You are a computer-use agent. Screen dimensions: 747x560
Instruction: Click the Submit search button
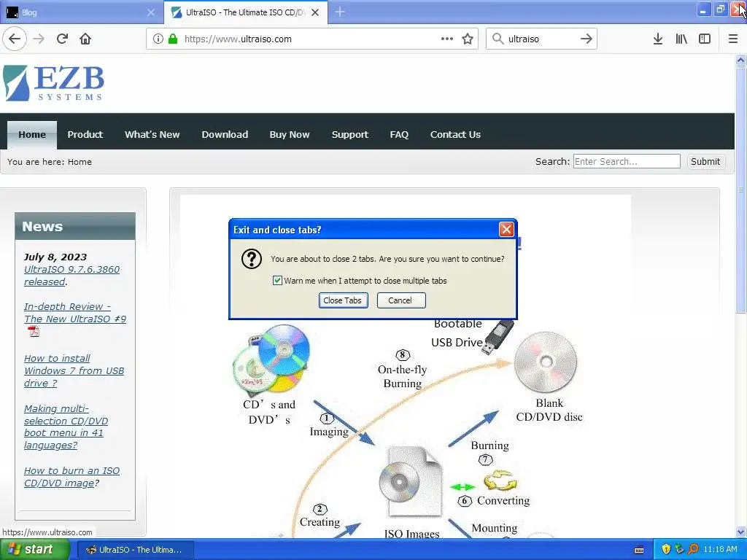tap(705, 161)
